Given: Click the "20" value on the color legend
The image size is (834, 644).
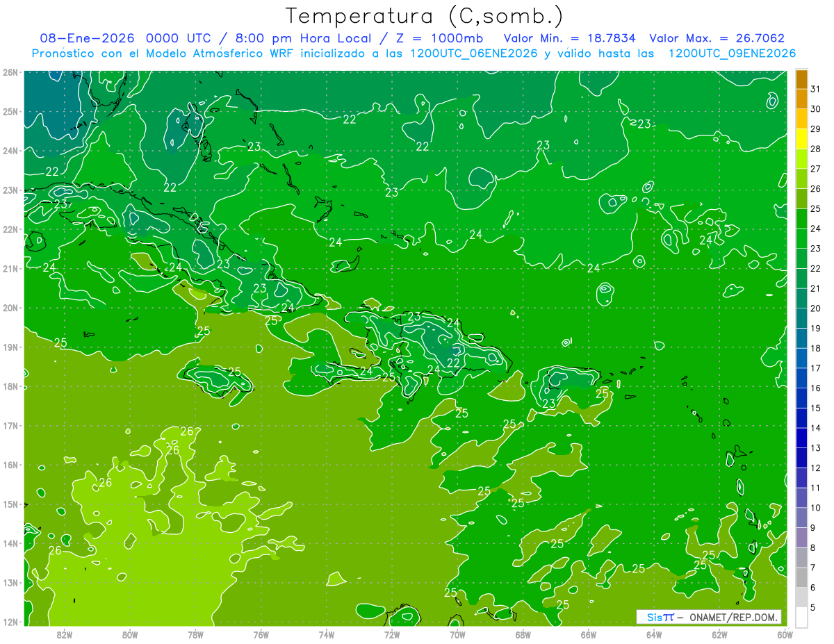Looking at the screenshot, I should pyautogui.click(x=816, y=308).
